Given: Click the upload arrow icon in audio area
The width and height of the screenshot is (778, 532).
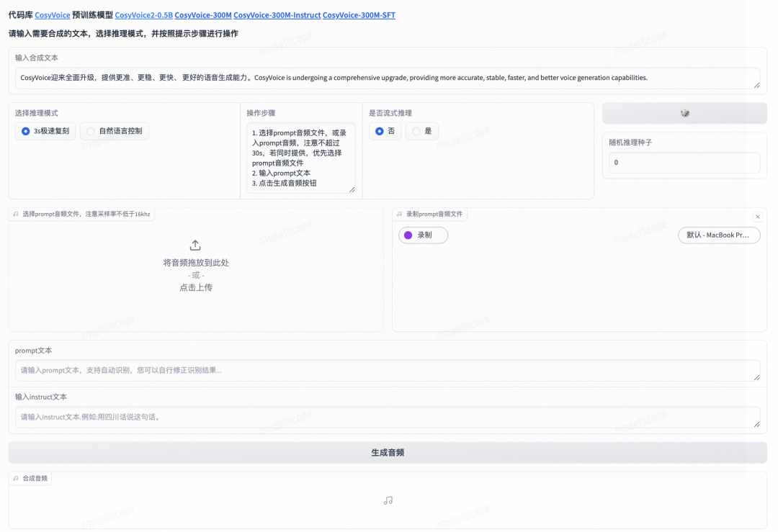Looking at the screenshot, I should pyautogui.click(x=195, y=245).
